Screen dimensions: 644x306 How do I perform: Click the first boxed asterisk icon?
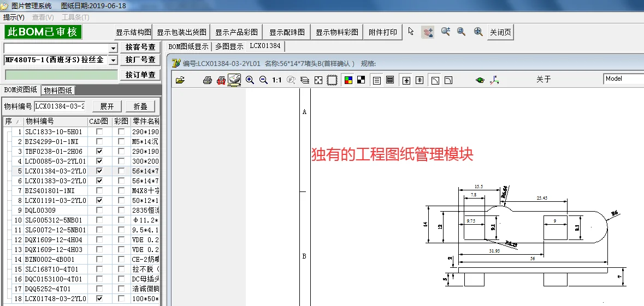406,80
